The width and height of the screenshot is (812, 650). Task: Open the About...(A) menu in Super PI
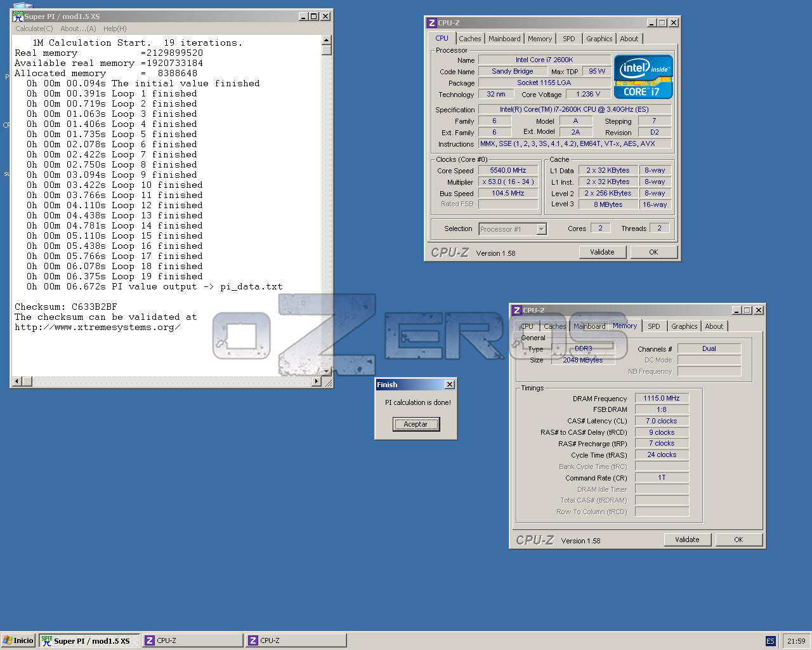(x=78, y=29)
